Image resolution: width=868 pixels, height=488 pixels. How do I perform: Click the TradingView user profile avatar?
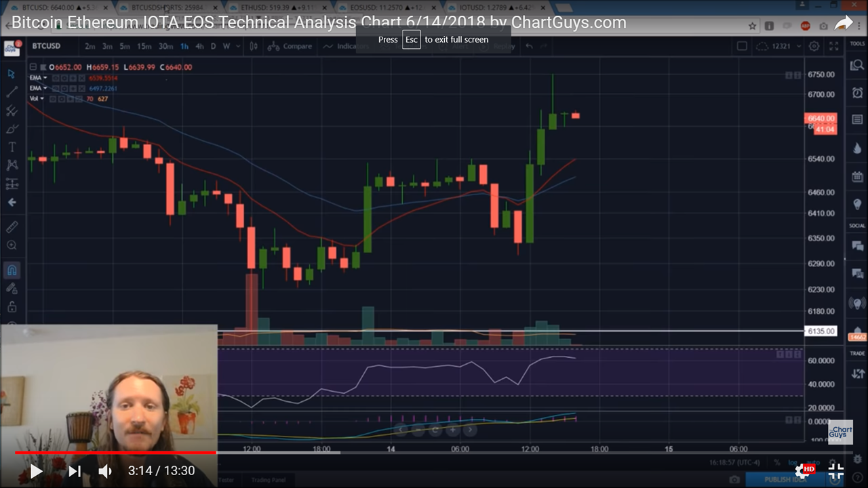[12, 47]
